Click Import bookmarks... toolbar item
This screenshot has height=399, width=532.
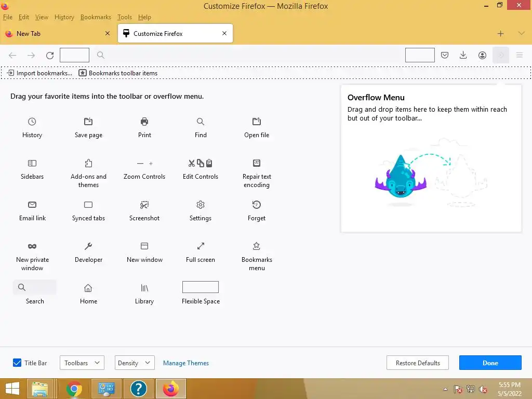coord(39,73)
